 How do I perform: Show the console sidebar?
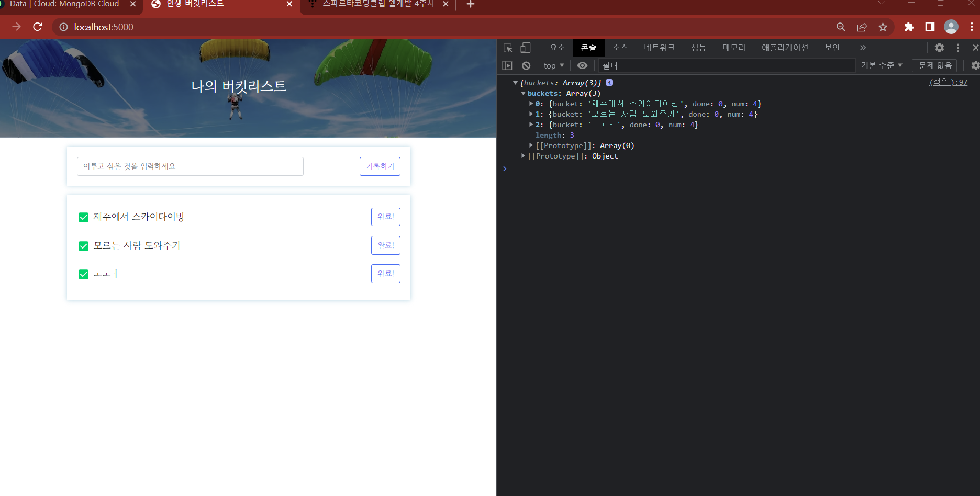click(507, 65)
